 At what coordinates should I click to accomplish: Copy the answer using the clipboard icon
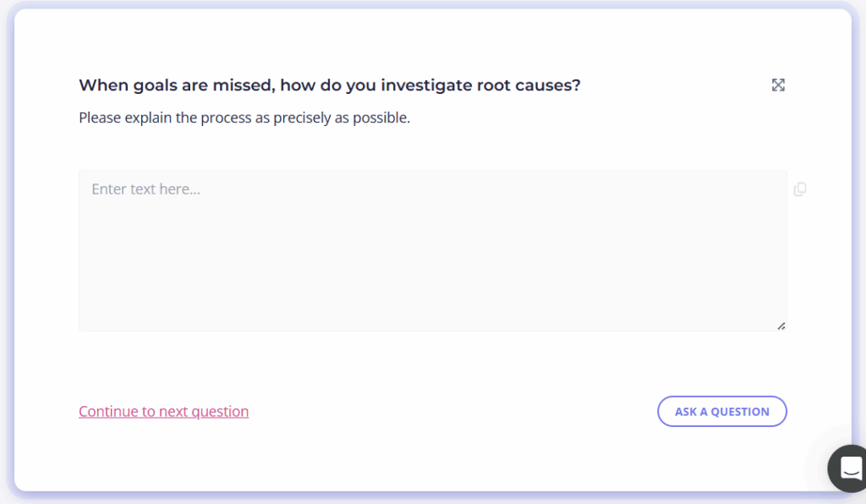coord(800,189)
